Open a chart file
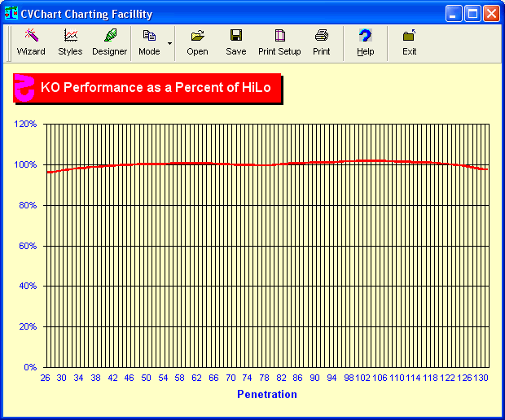Viewport: 505px width, 420px height. pyautogui.click(x=197, y=42)
